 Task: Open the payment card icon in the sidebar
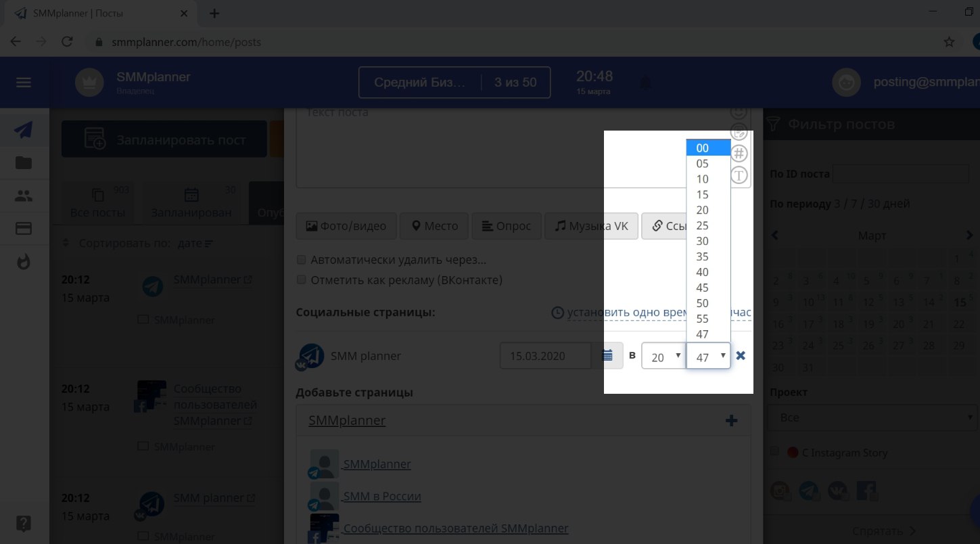[24, 229]
